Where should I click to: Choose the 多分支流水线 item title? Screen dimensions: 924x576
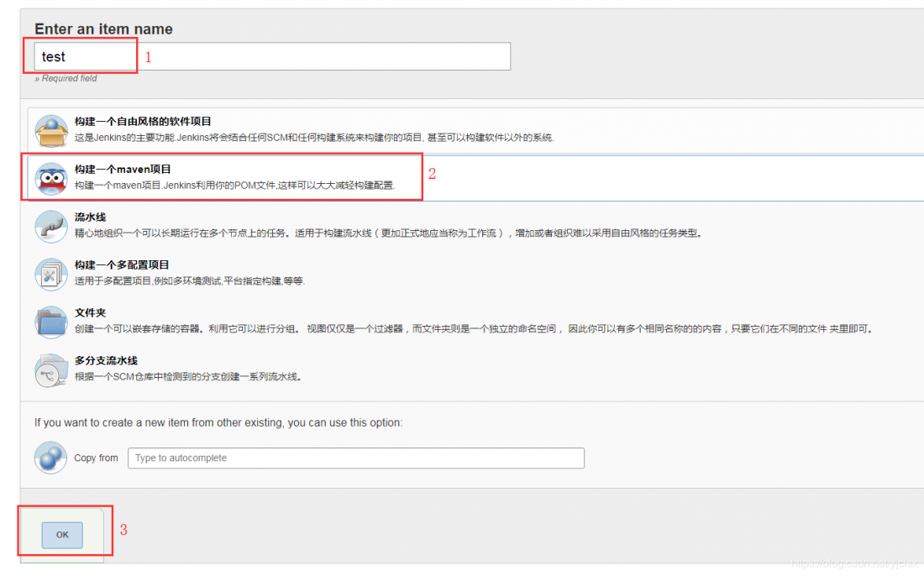pyautogui.click(x=106, y=360)
